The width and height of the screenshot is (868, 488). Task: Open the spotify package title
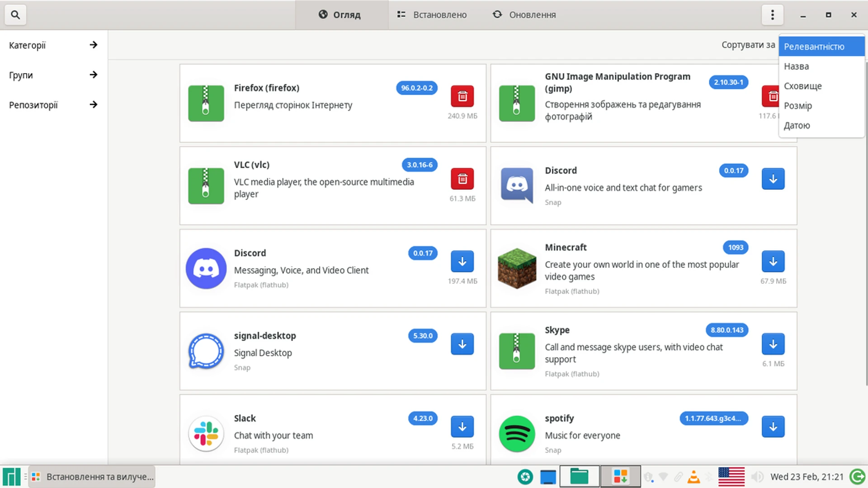click(x=559, y=418)
